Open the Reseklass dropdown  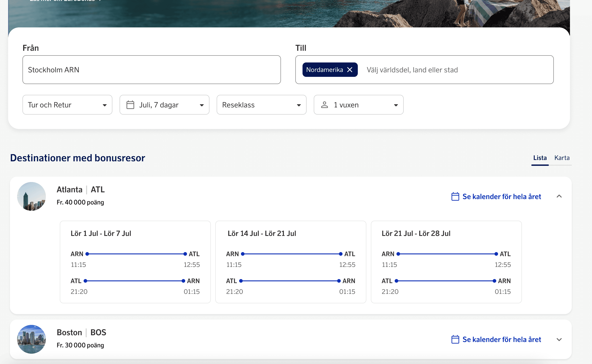[261, 105]
